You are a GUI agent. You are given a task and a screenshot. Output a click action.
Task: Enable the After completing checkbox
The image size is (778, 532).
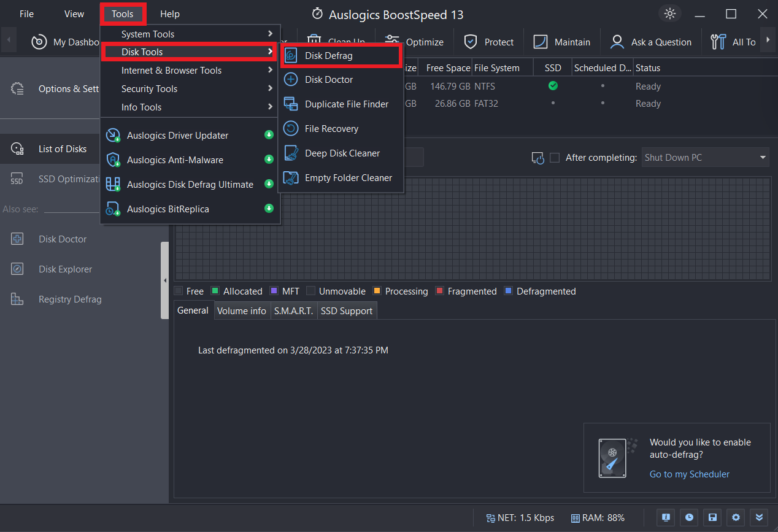pyautogui.click(x=555, y=158)
